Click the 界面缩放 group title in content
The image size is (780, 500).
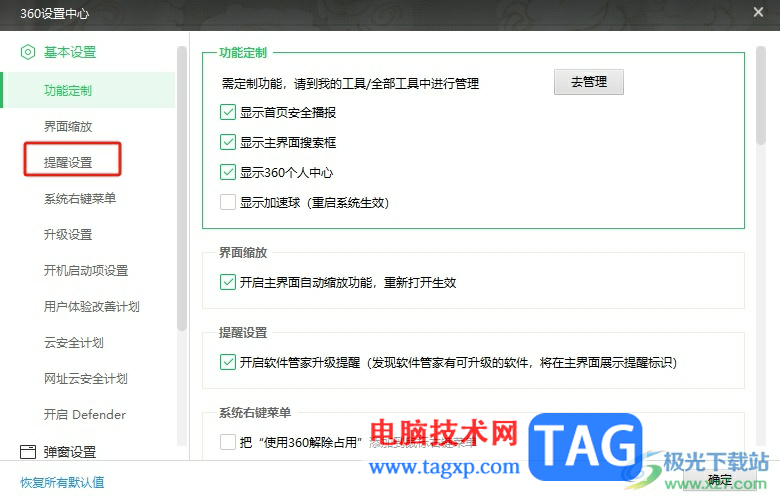243,253
